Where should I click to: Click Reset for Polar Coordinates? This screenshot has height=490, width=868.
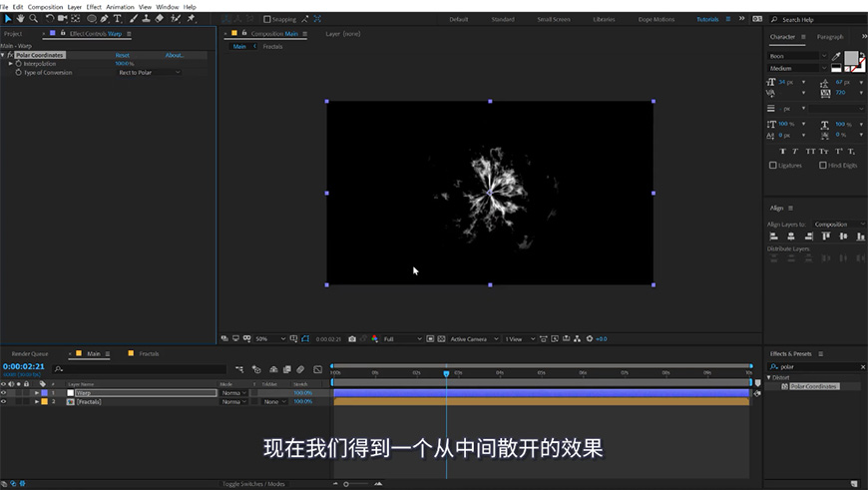pos(123,55)
